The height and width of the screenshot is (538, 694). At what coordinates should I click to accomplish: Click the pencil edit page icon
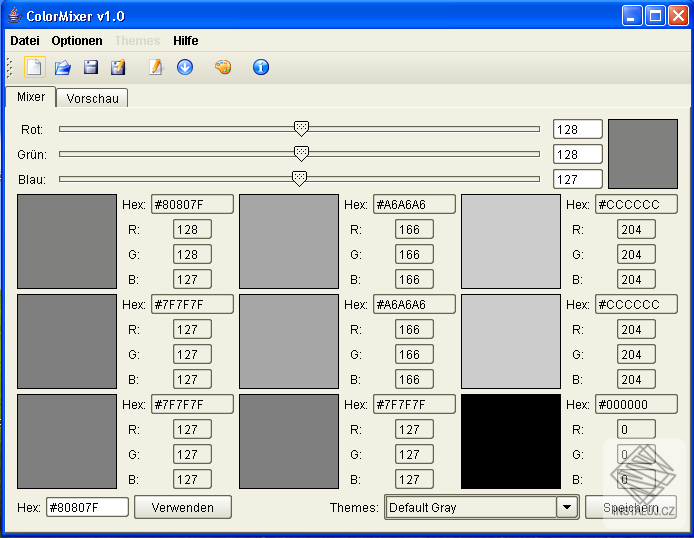(155, 67)
